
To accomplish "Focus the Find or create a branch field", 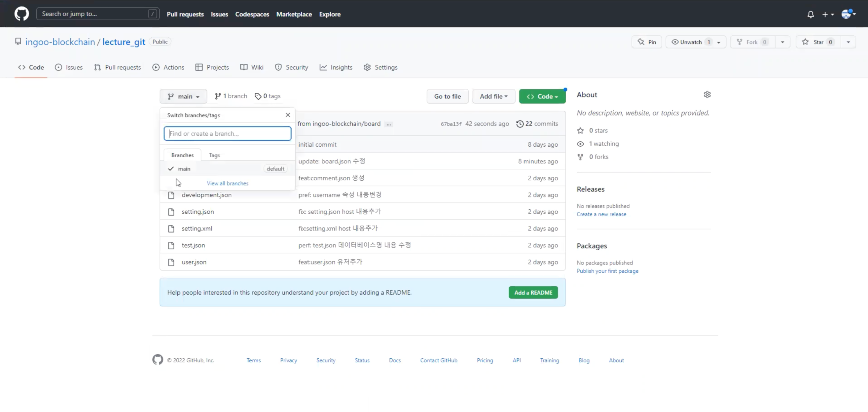I will [228, 134].
